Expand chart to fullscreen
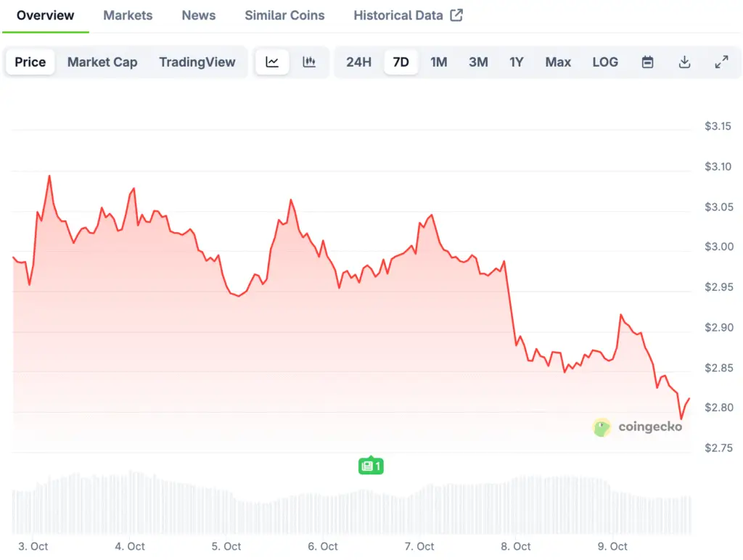The image size is (743, 560). (721, 62)
